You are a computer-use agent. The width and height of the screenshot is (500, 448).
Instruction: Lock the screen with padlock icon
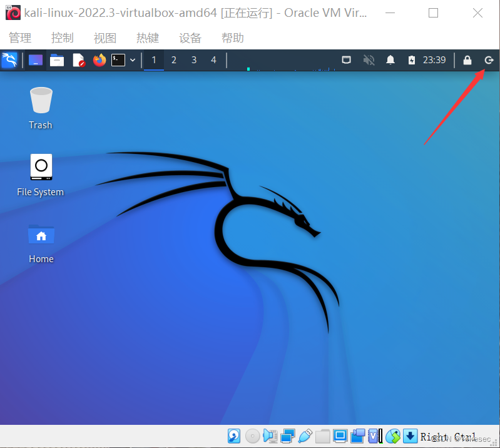coord(467,60)
